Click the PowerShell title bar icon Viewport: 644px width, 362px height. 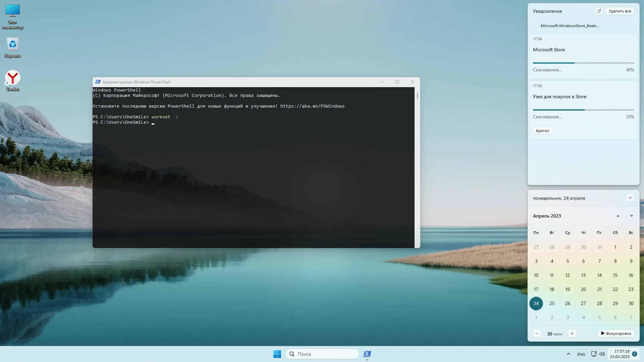point(98,82)
